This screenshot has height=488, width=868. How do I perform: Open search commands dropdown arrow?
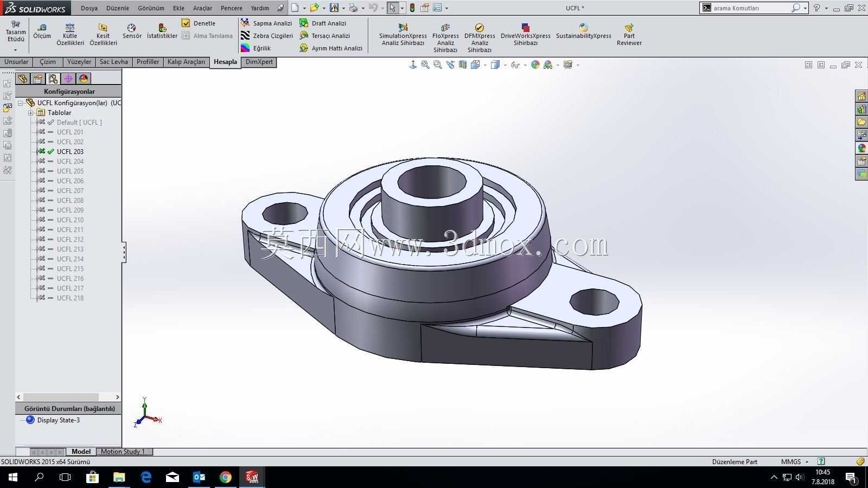pyautogui.click(x=805, y=8)
